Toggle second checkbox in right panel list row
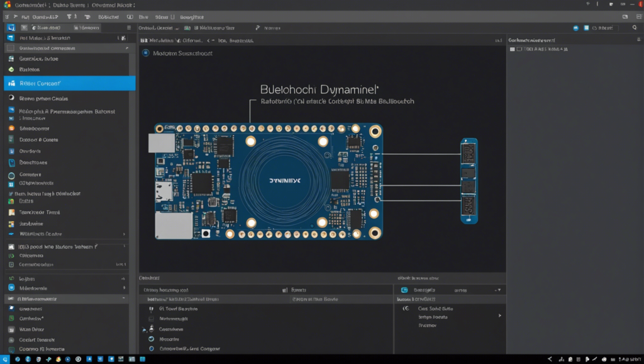The width and height of the screenshot is (644, 364). 519,49
